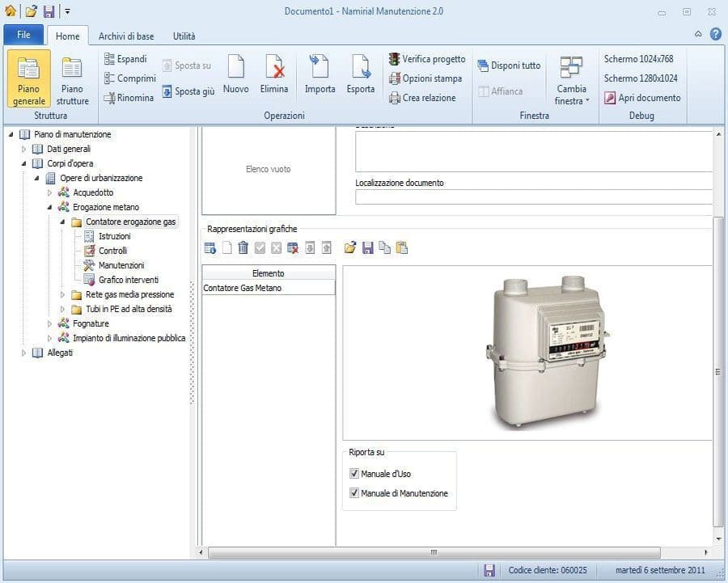
Task: Click trash icon in Rappresentazioni grafiche toolbar
Action: click(x=243, y=247)
